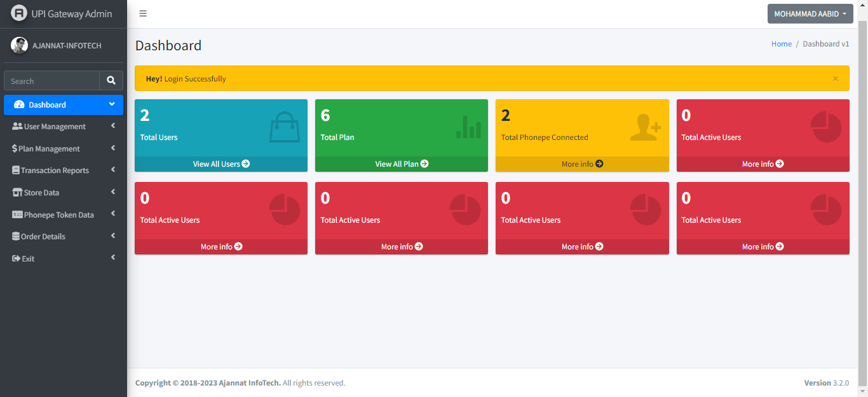868x397 pixels.
Task: Click the Store Data shop icon
Action: (17, 192)
